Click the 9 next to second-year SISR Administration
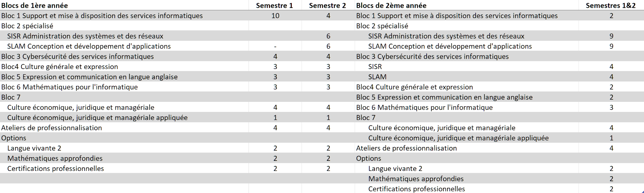The height and width of the screenshot is (193, 644). [611, 36]
